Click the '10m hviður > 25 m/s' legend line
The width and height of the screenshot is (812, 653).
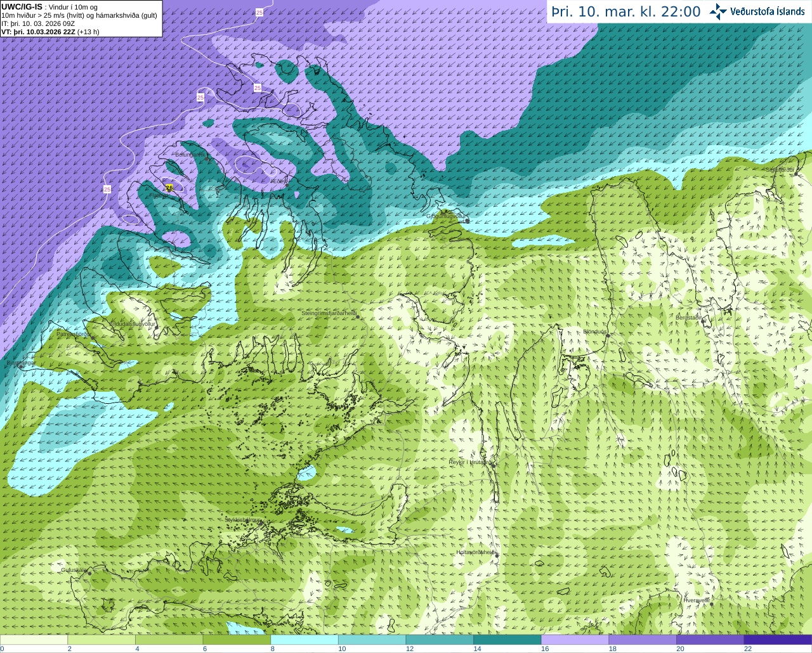pyautogui.click(x=80, y=15)
